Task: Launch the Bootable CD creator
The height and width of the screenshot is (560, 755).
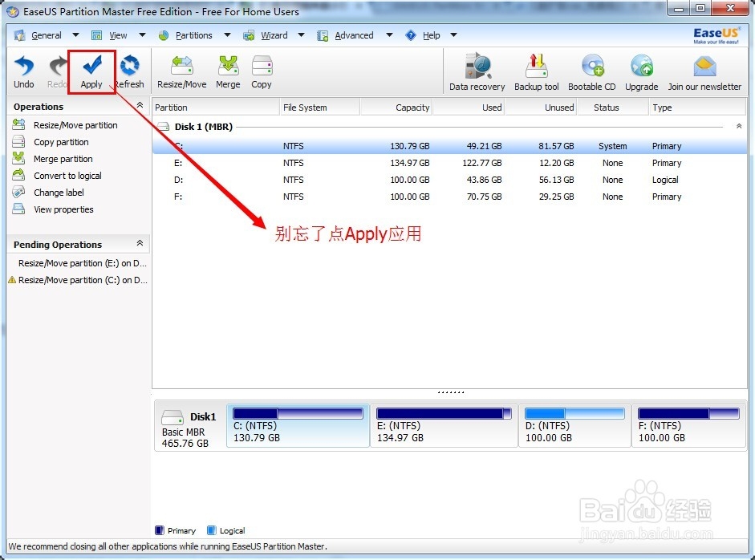Action: [593, 66]
